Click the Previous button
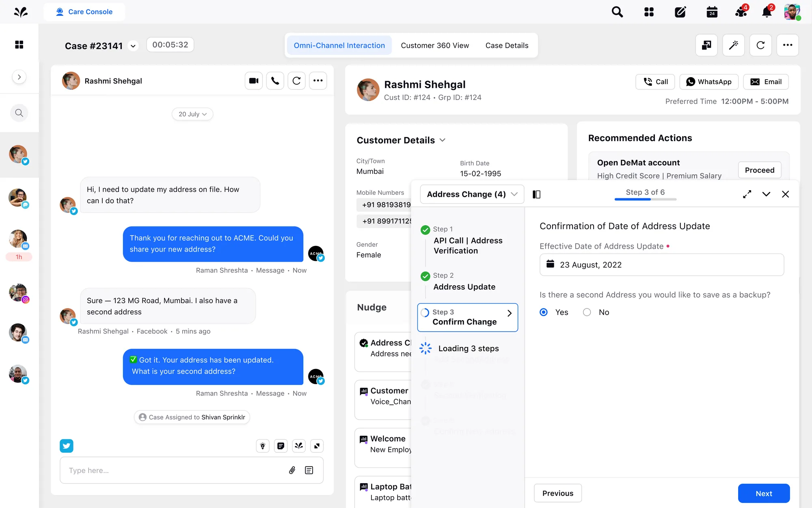The height and width of the screenshot is (508, 812). coord(558,493)
